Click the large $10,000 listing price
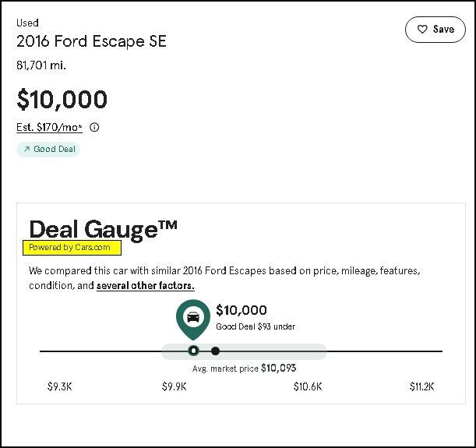 (x=62, y=99)
